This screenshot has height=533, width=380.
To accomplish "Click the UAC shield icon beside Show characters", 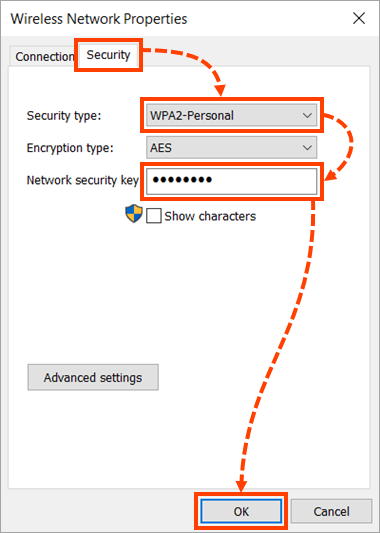I will click(x=134, y=214).
